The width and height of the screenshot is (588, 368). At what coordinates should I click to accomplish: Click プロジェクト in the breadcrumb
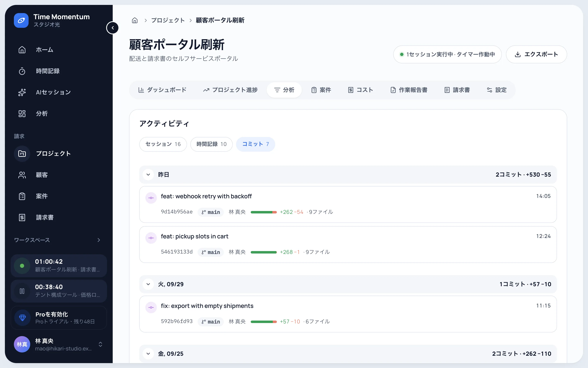point(168,20)
